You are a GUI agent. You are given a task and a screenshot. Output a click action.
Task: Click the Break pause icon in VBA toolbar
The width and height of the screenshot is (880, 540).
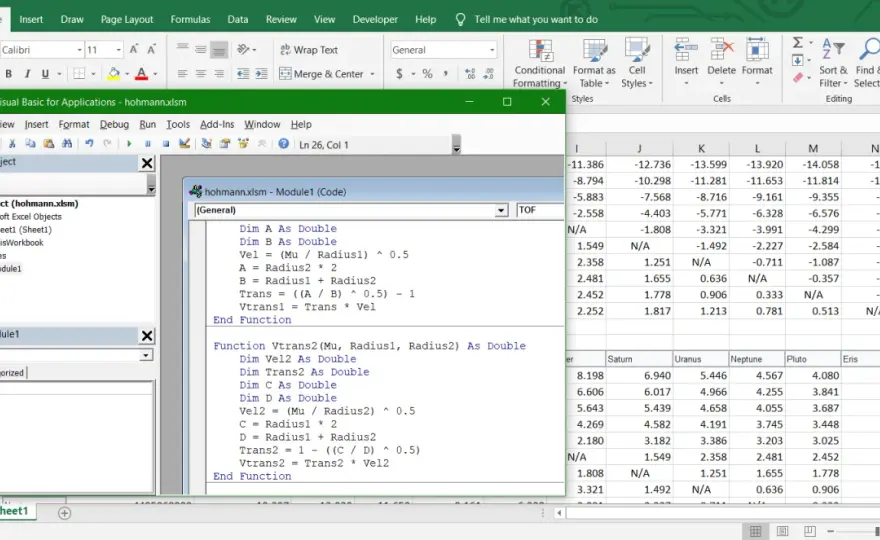click(x=148, y=144)
